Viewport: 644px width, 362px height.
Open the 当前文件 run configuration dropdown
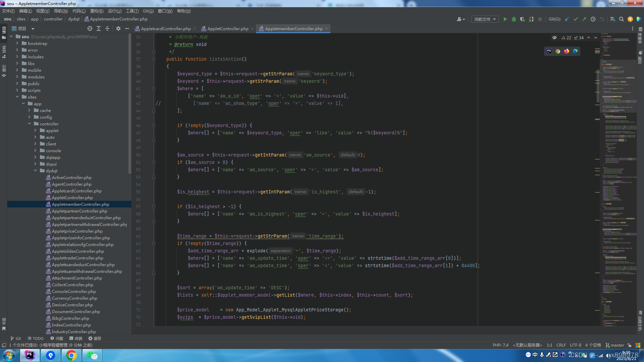click(x=485, y=19)
